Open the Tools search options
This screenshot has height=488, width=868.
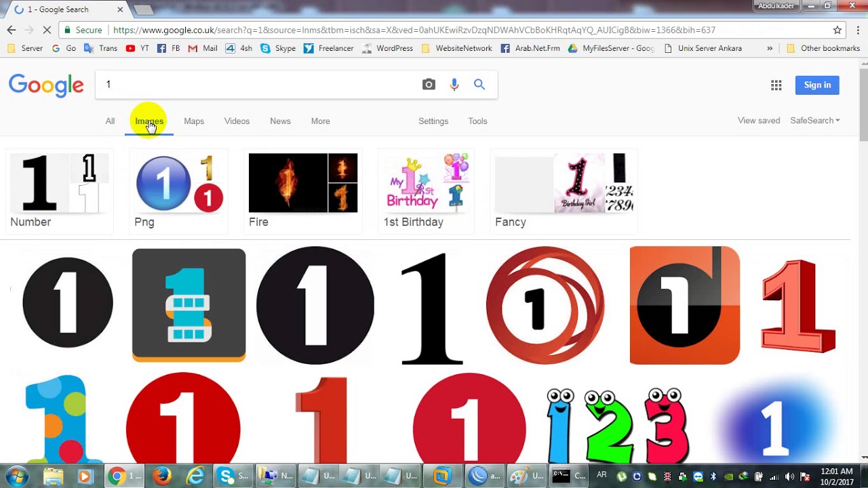click(477, 121)
